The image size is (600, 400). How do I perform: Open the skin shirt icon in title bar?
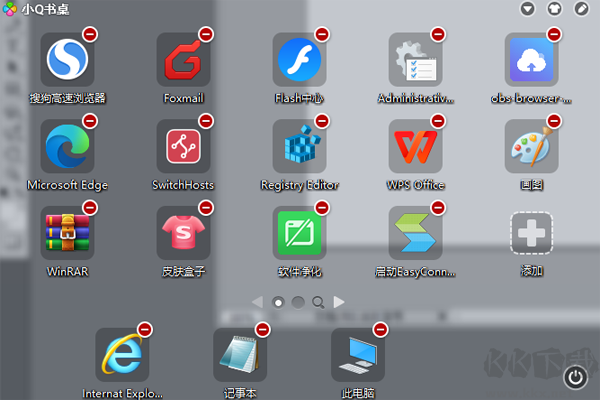tap(554, 9)
